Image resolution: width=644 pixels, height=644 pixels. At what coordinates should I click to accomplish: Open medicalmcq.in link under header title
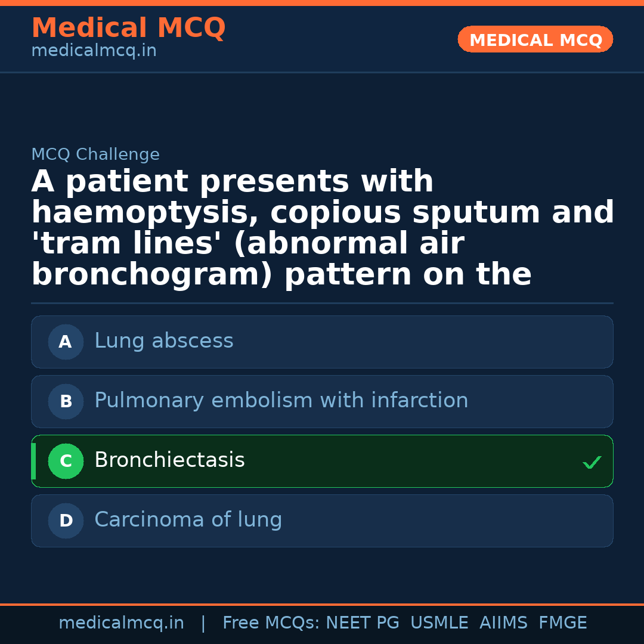(x=94, y=51)
